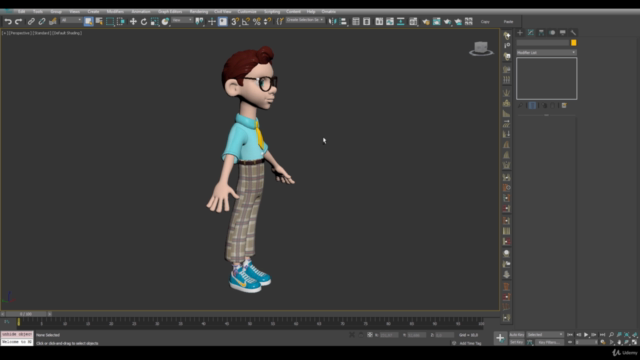Toggle the Scene Explorer icon

click(x=356, y=22)
